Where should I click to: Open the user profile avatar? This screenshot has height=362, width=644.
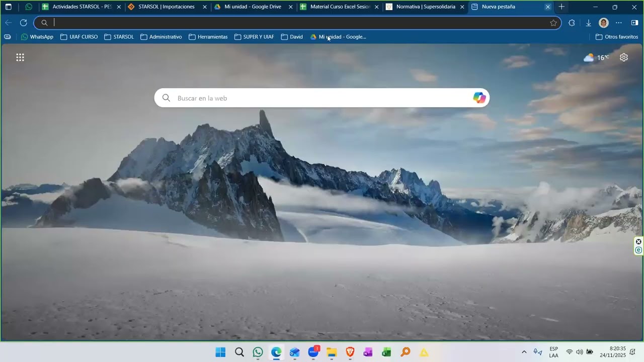[x=604, y=23]
